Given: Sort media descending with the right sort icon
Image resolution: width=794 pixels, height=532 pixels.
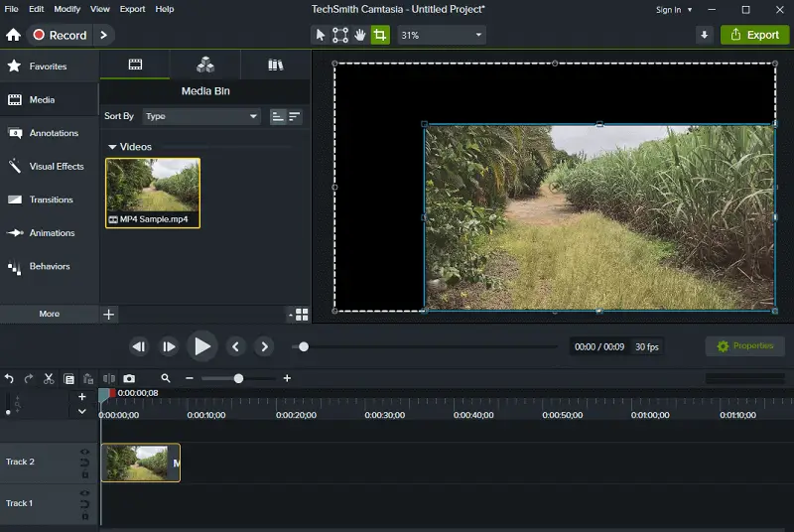Looking at the screenshot, I should [x=294, y=117].
